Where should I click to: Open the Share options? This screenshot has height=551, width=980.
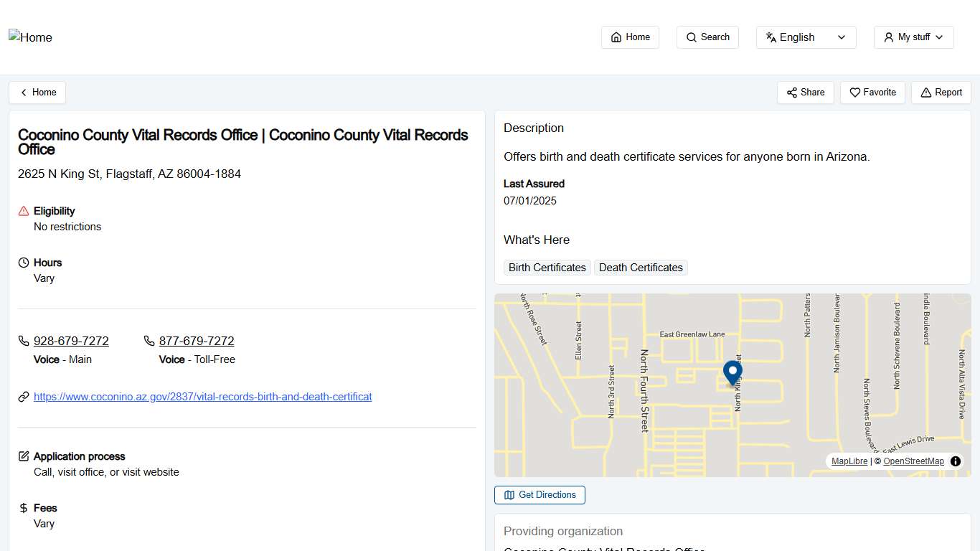point(805,92)
